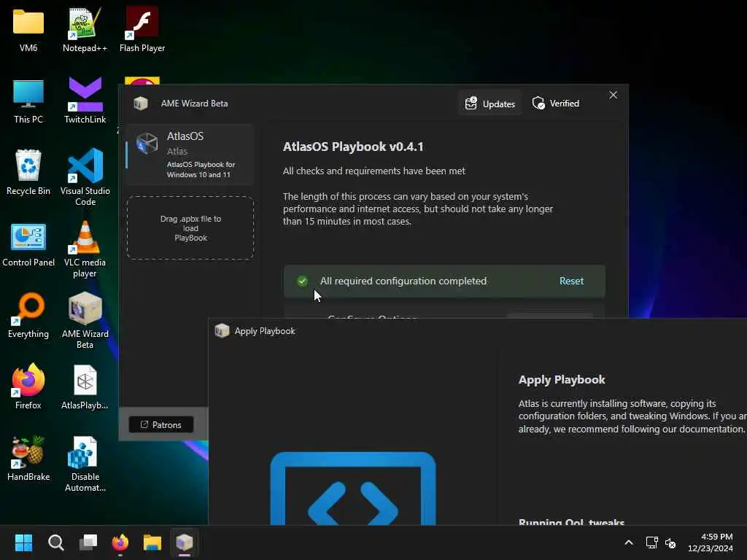Viewport: 747px width, 560px height.
Task: Click the AtlasOS Playbook v0.4.1 heading
Action: pyautogui.click(x=353, y=147)
